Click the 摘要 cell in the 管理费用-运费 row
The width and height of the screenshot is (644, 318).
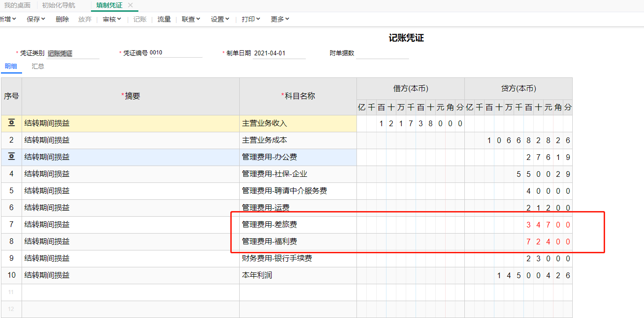click(x=131, y=208)
